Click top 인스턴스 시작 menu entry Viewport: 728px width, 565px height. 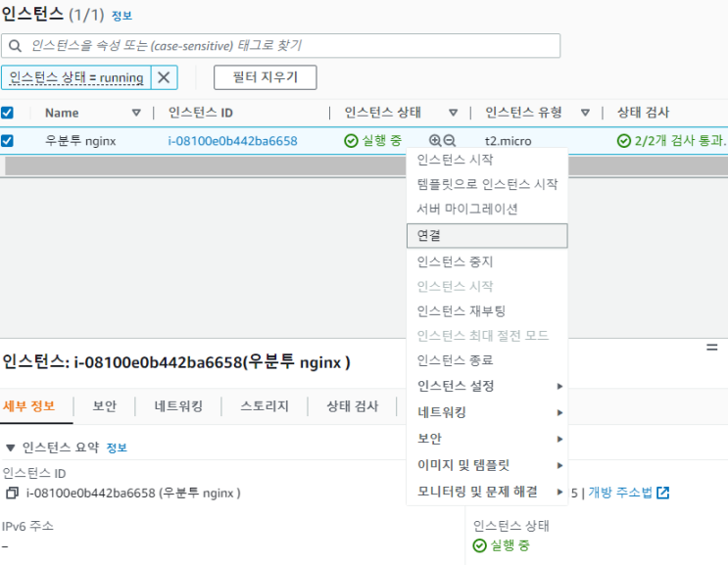pos(487,160)
